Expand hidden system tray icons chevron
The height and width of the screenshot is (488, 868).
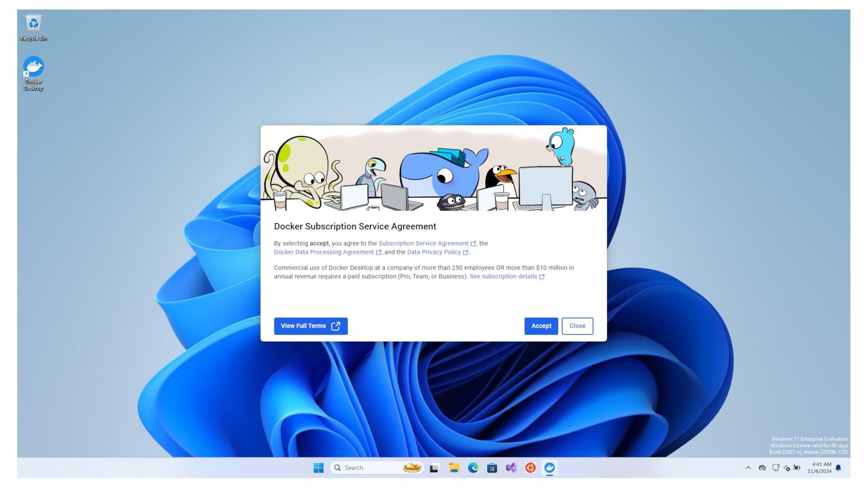748,468
